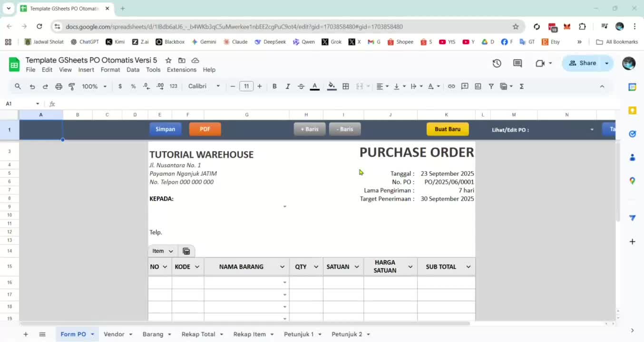The image size is (644, 342).
Task: Click the functions sigma icon
Action: [521, 86]
